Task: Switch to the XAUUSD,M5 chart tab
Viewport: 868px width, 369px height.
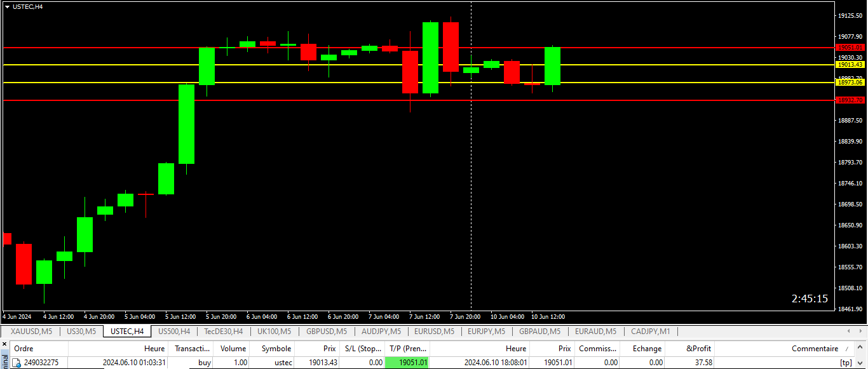Action: (x=31, y=331)
